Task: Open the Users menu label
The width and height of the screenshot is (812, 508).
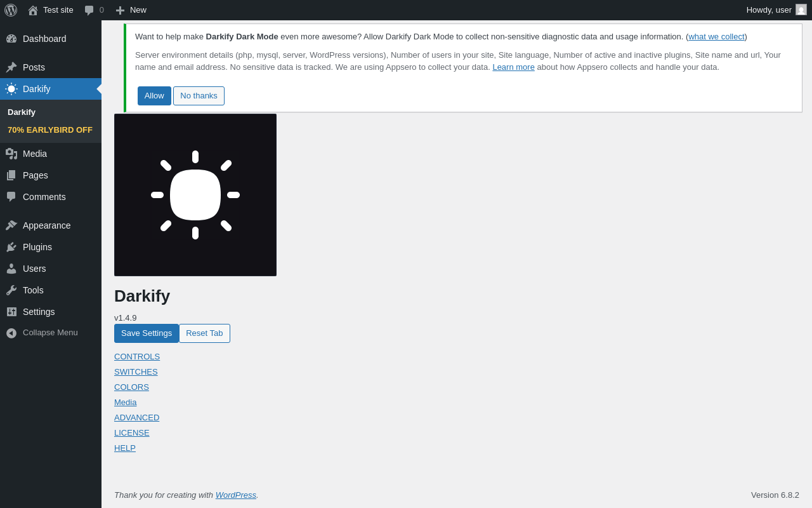Action: [x=34, y=269]
